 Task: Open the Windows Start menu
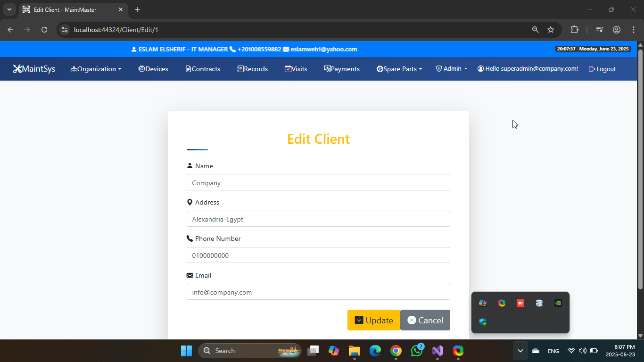click(186, 351)
